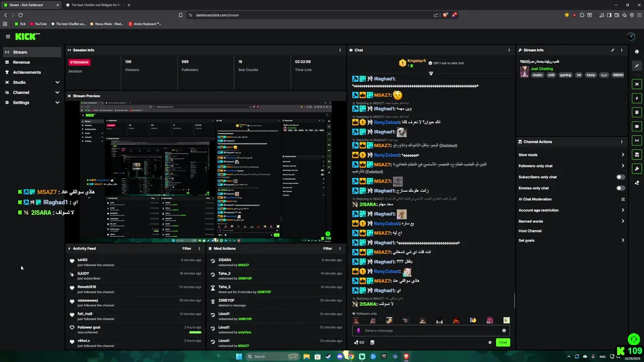Open the Chat panel three-dot menu
The height and width of the screenshot is (362, 644).
coord(509,50)
